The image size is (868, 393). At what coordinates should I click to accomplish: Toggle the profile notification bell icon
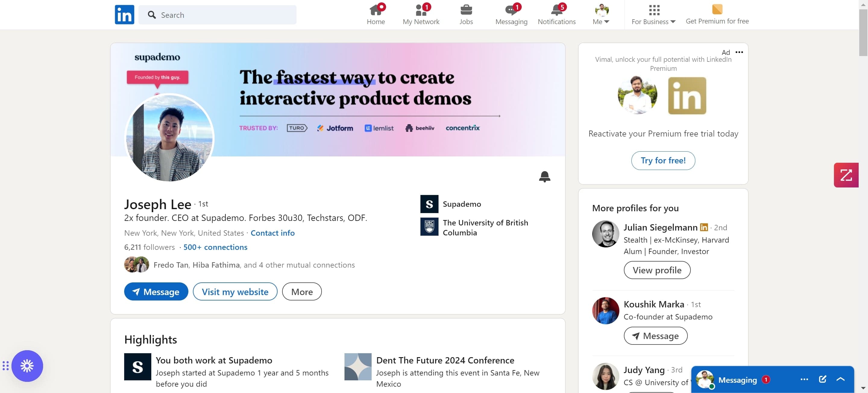pyautogui.click(x=545, y=176)
